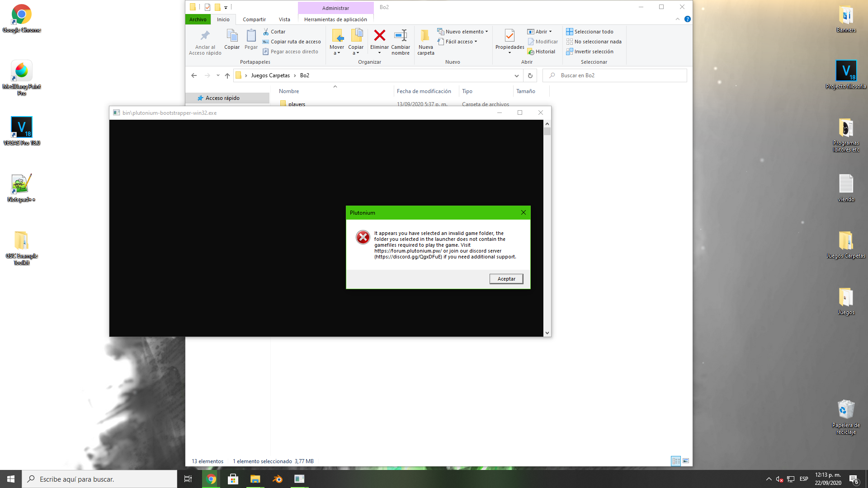Screen dimensions: 868x488
Task: Click Copiar ruta de acceso
Action: tap(292, 42)
